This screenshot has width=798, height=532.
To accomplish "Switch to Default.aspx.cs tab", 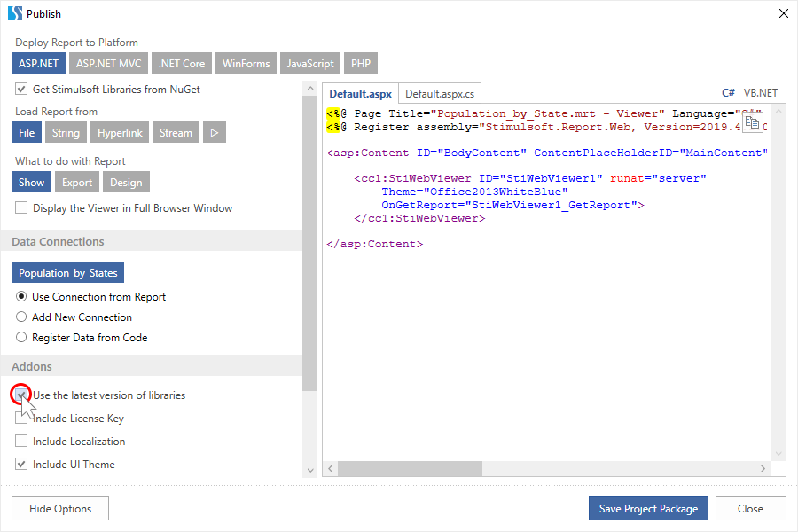I will click(x=439, y=93).
